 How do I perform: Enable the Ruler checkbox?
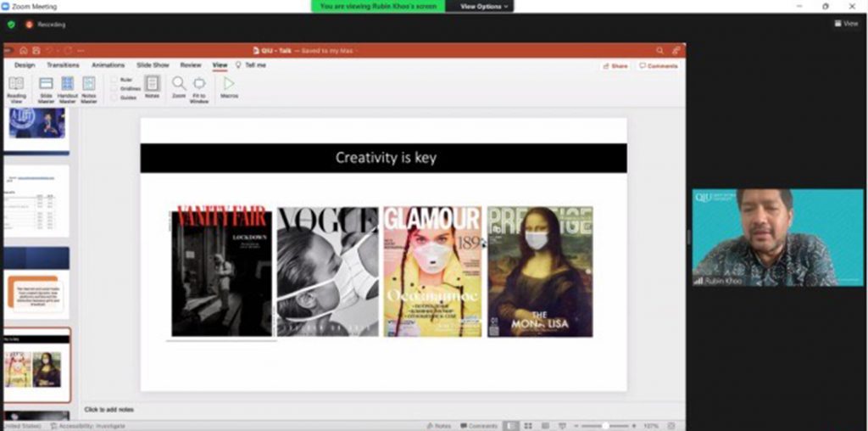(x=114, y=79)
